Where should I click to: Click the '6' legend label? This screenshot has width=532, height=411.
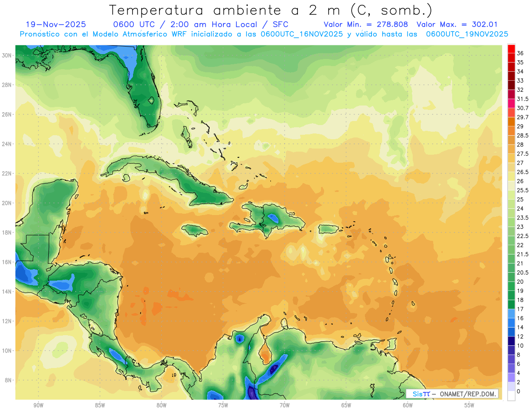[x=519, y=364]
